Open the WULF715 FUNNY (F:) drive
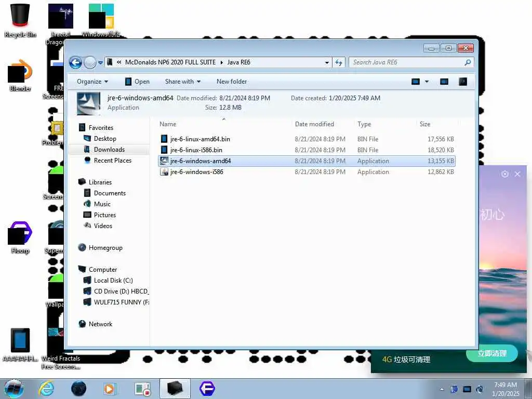This screenshot has height=399, width=532. click(122, 302)
